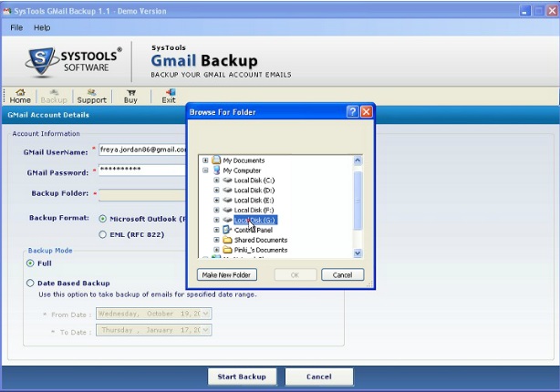Image resolution: width=560 pixels, height=392 pixels.
Task: Expand the Control Panel node
Action: coord(216,230)
